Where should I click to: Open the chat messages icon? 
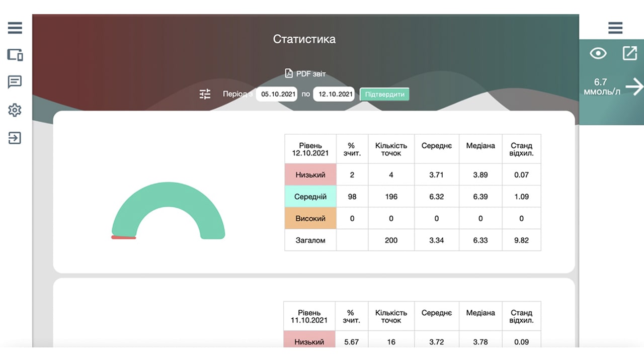[15, 82]
